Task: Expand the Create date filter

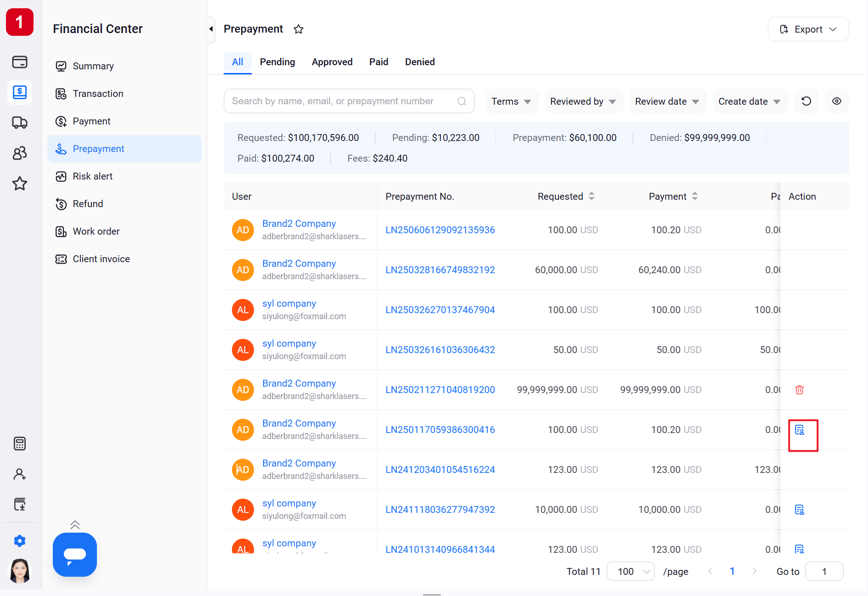Action: tap(750, 101)
